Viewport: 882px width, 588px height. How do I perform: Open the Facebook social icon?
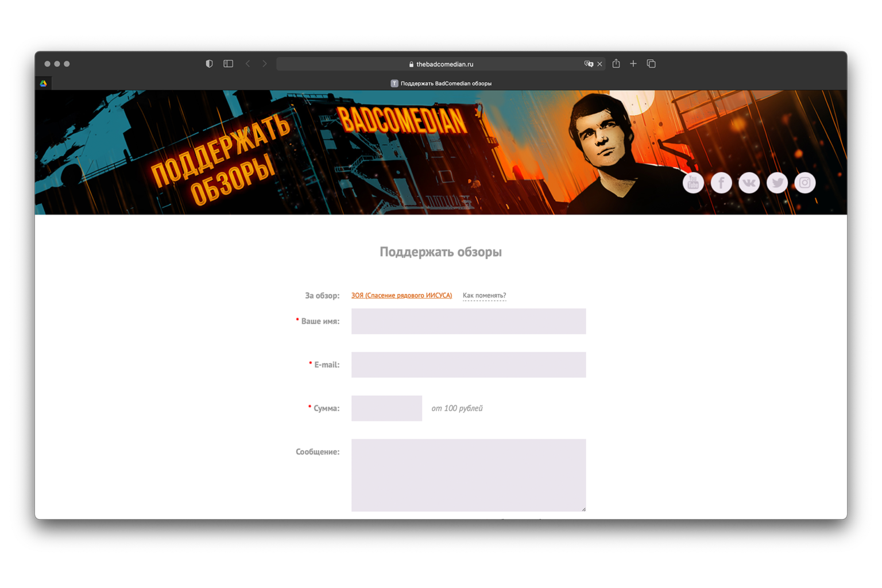pos(721,183)
